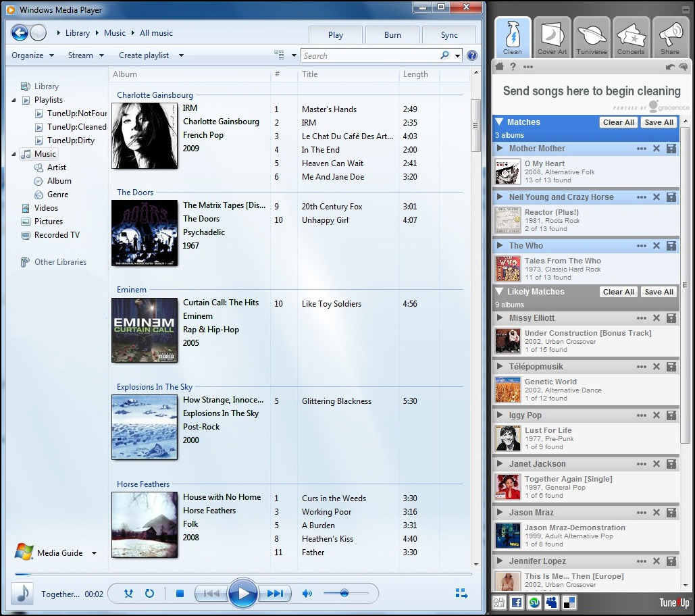Open the Create playlist dropdown arrow

pos(181,55)
